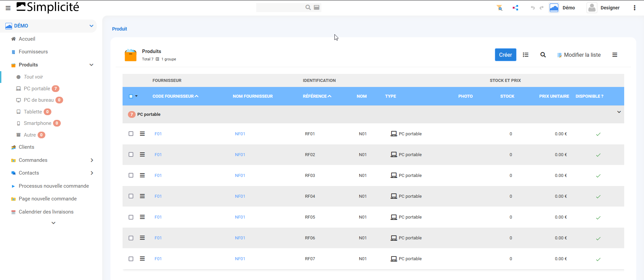Sort by Référence column
644x280 pixels.
pos(317,96)
